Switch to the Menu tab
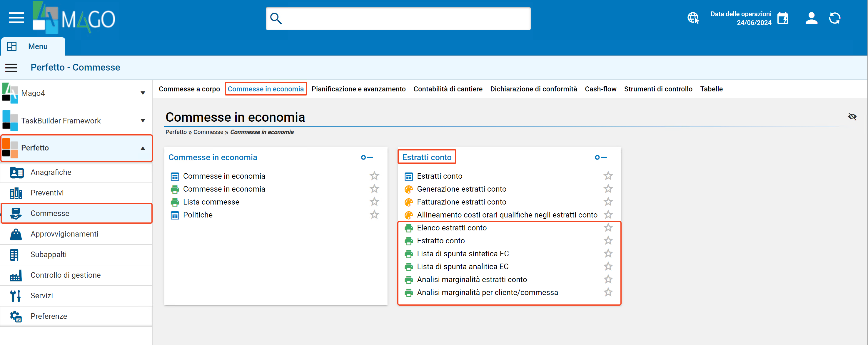Image resolution: width=868 pixels, height=345 pixels. point(33,46)
